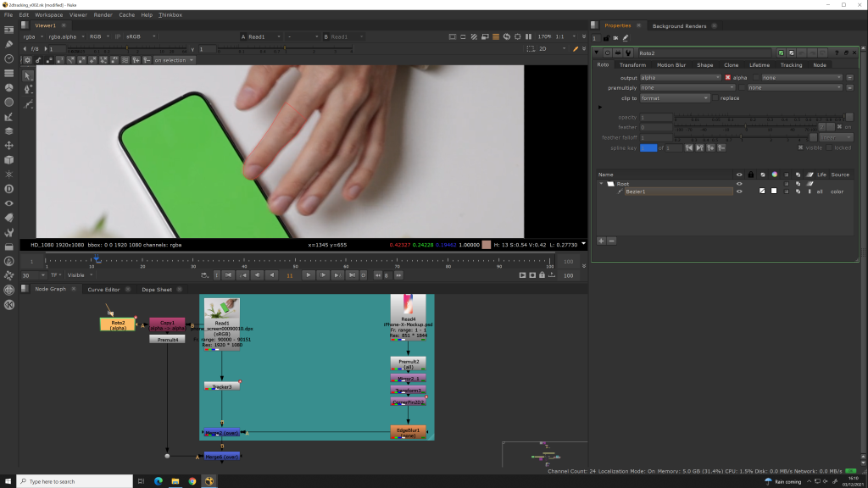Open the sRGB viewer process dropdown
Viewport: 868px width, 488px height.
141,36
